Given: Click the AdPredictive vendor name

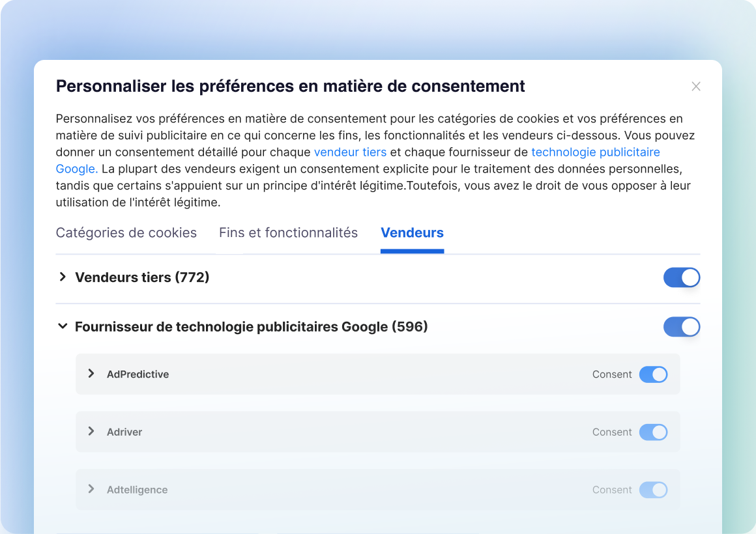Looking at the screenshot, I should [x=138, y=374].
